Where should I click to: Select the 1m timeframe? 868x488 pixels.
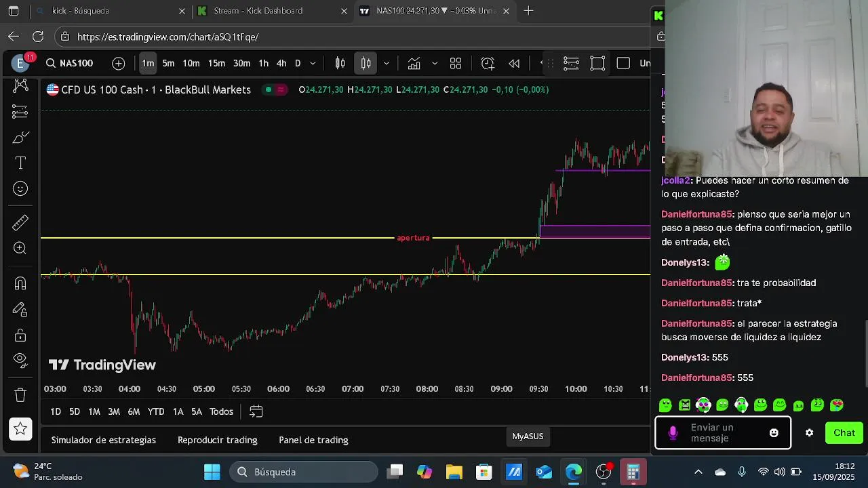pyautogui.click(x=148, y=63)
